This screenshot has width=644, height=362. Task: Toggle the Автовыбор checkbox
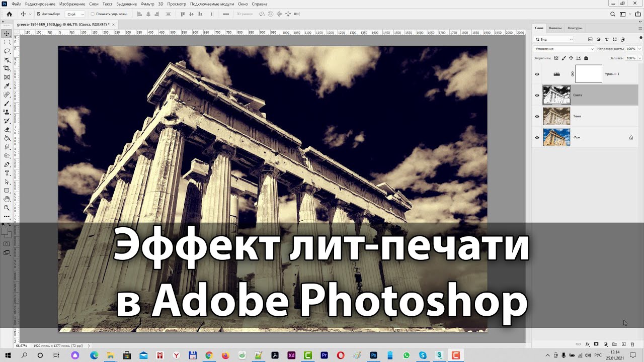tap(39, 14)
